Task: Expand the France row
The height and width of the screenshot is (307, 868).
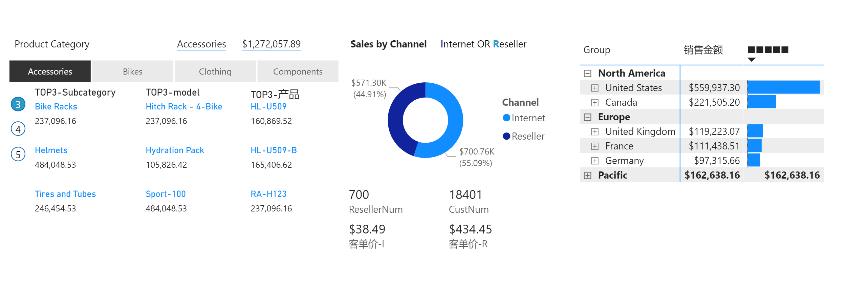Action: 595,146
